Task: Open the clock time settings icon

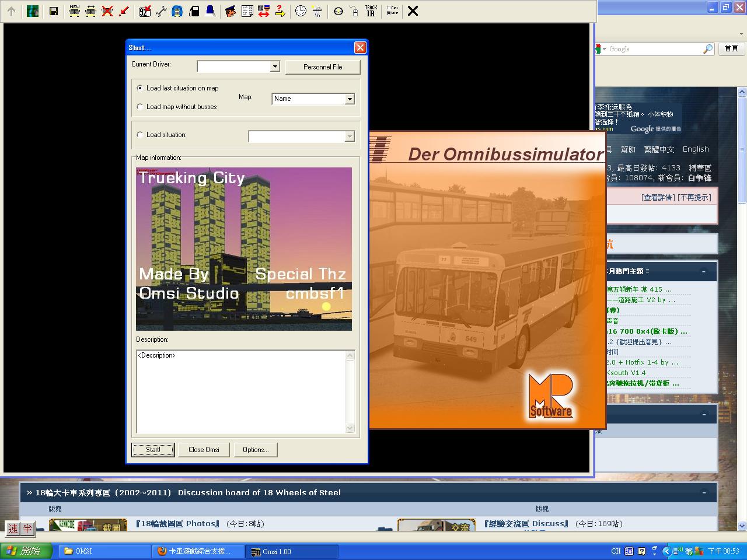Action: point(301,11)
